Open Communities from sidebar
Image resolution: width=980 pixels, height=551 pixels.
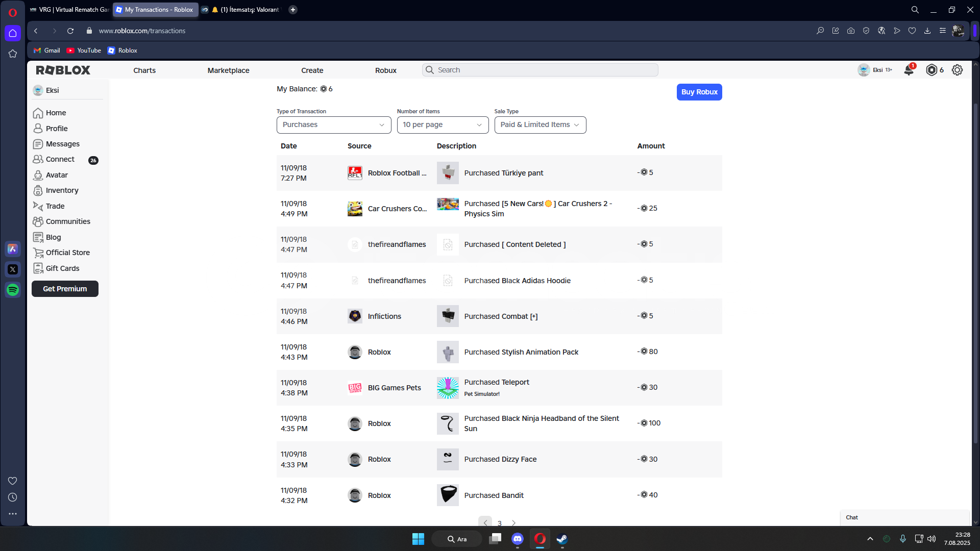61,221
